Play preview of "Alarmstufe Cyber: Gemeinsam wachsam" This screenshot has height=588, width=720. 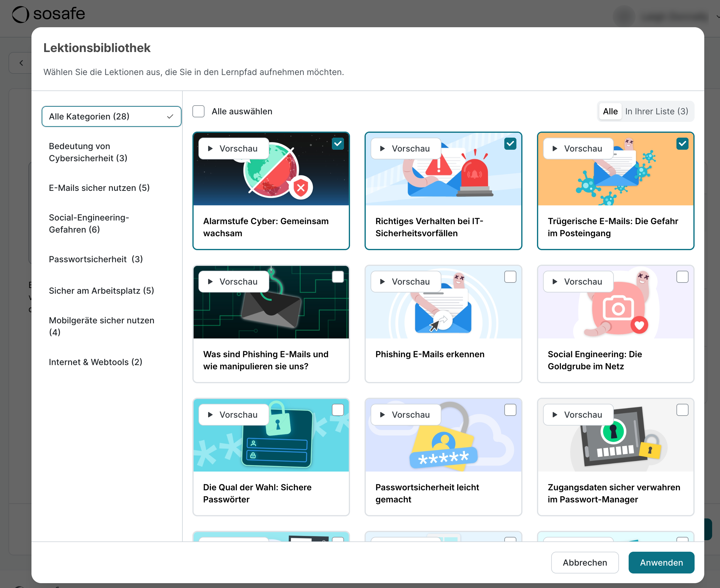[x=233, y=148]
